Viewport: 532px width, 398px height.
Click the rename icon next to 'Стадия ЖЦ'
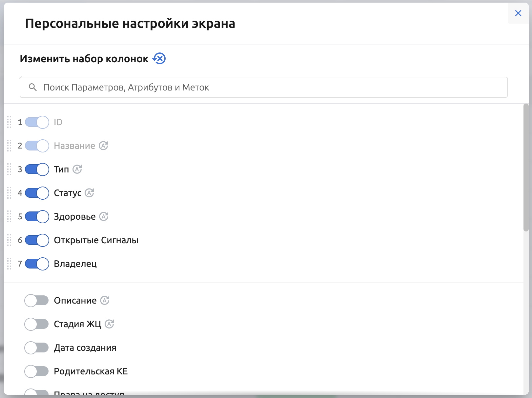point(110,324)
